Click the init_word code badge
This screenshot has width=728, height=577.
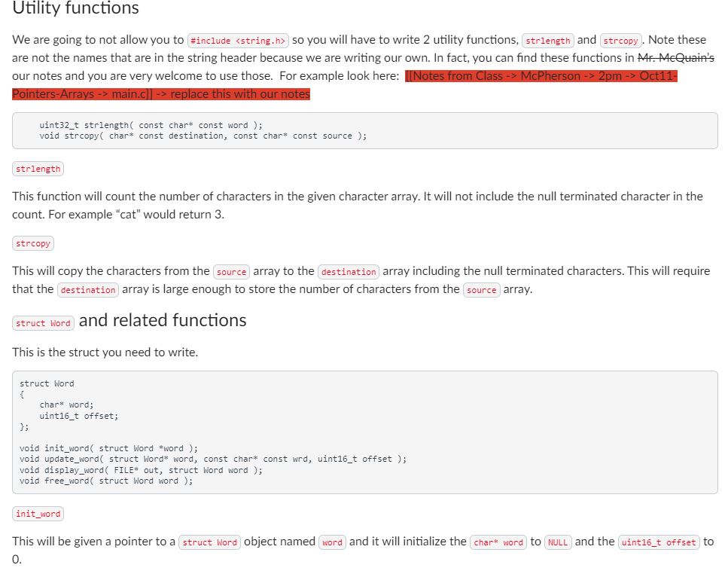point(38,513)
